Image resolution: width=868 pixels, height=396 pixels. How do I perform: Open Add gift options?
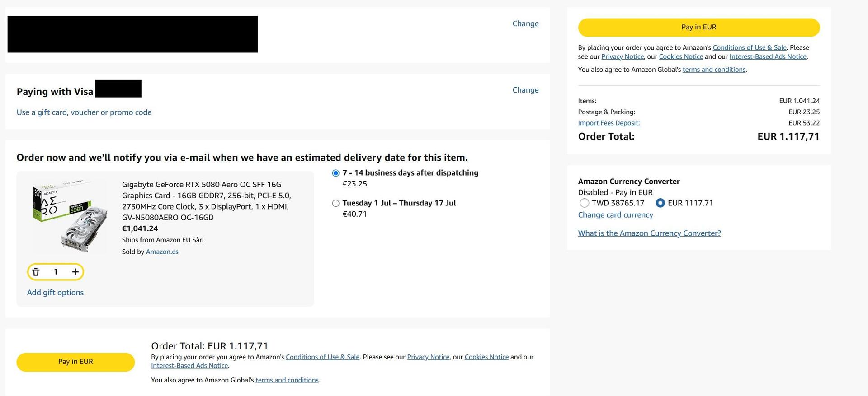[x=55, y=293]
